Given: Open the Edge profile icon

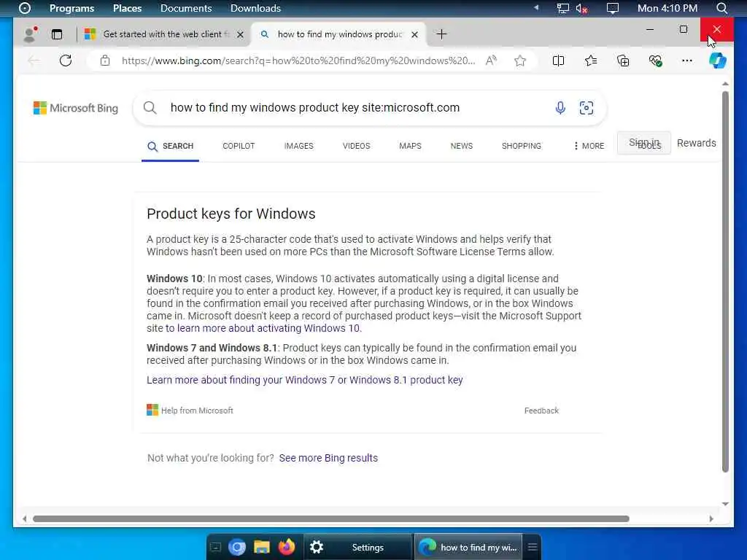Looking at the screenshot, I should coord(31,34).
